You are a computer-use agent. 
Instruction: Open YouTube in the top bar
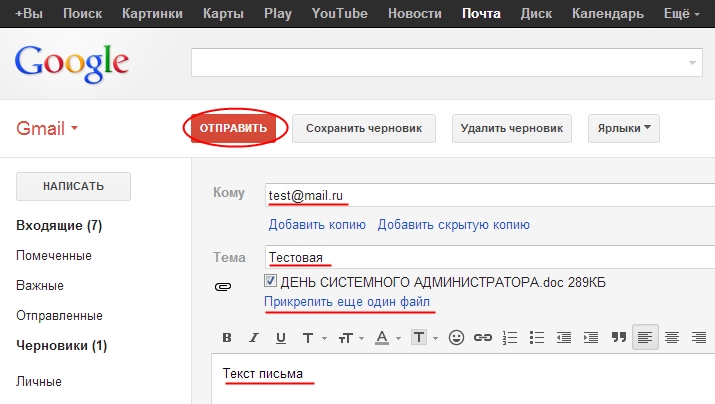tap(340, 14)
